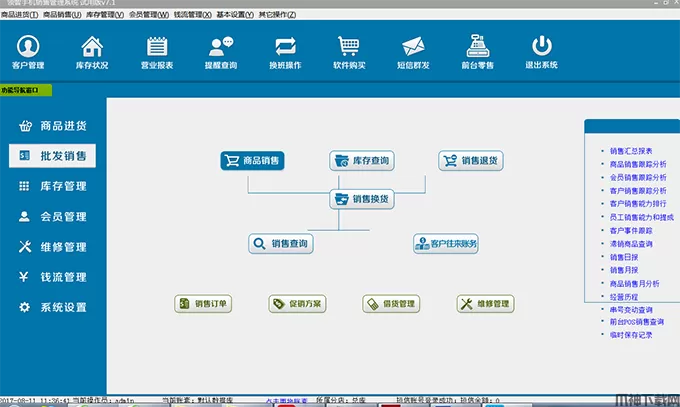Click 退出系统 power icon
This screenshot has width=680, height=407.
(x=542, y=52)
